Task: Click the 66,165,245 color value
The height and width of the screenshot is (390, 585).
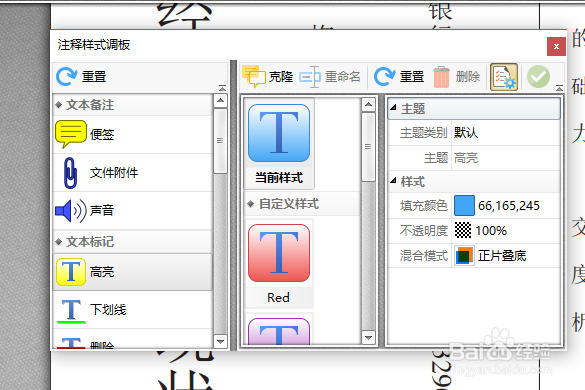Action: tap(509, 206)
